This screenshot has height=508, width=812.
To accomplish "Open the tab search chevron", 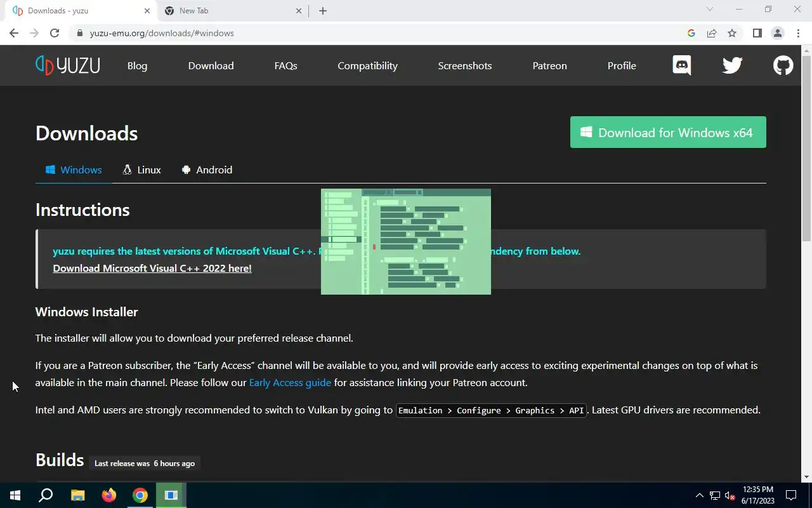I will [x=710, y=10].
